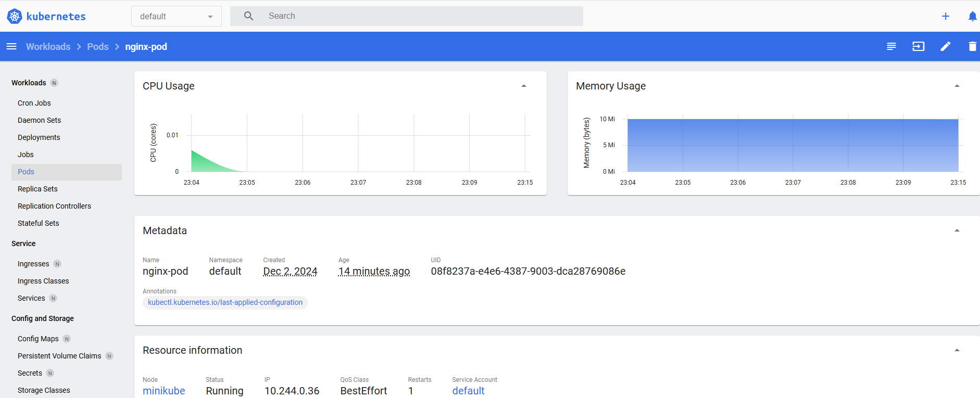Click the nginx-pod name in Metadata

[165, 271]
